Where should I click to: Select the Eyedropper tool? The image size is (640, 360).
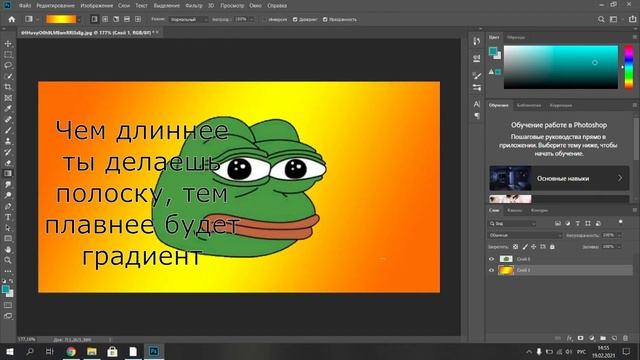tap(8, 109)
